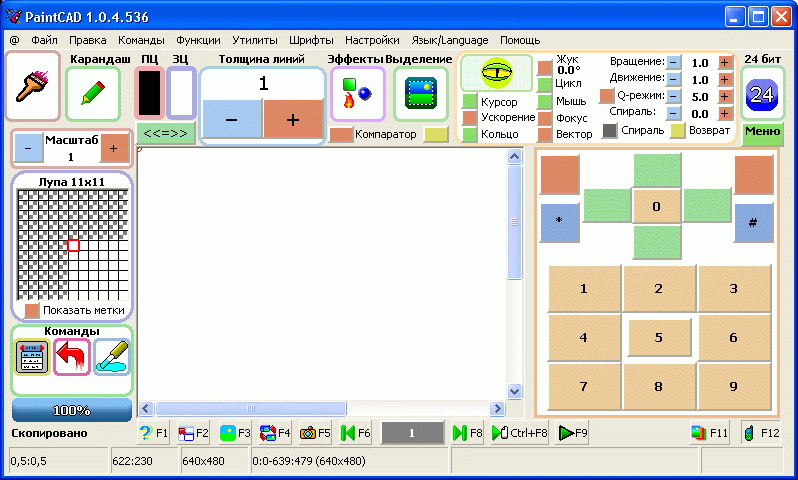Viewport: 798px width, 480px height.
Task: Click keypad button 9
Action: (733, 386)
